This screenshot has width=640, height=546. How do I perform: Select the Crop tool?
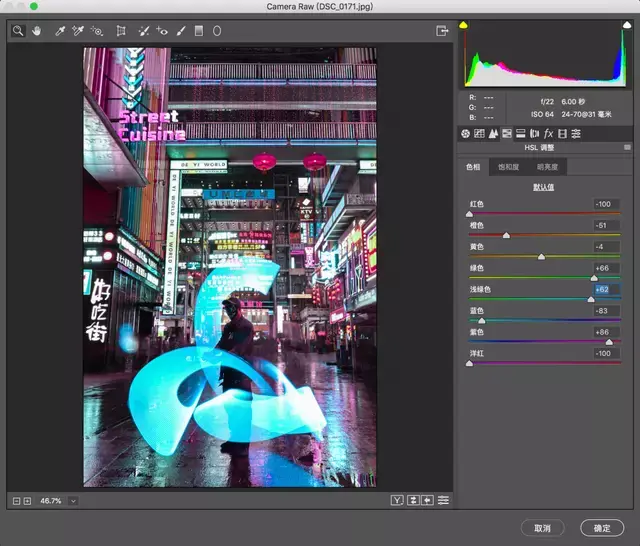point(121,31)
